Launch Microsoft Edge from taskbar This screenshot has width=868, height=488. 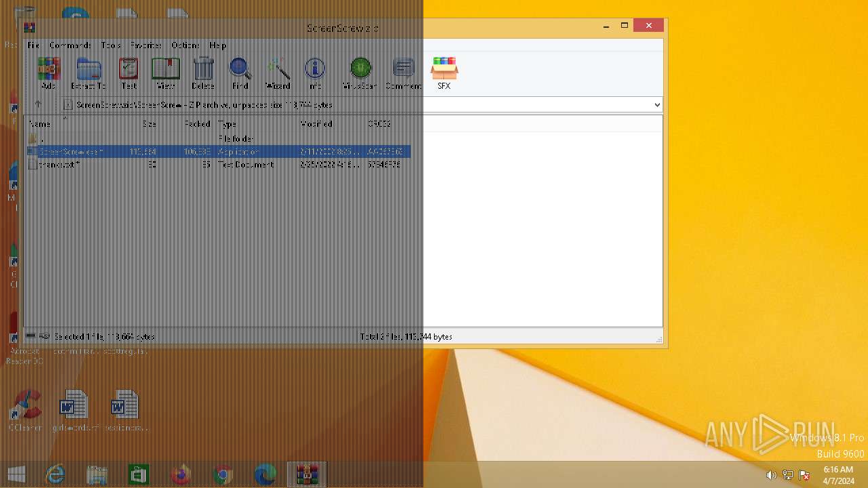265,476
